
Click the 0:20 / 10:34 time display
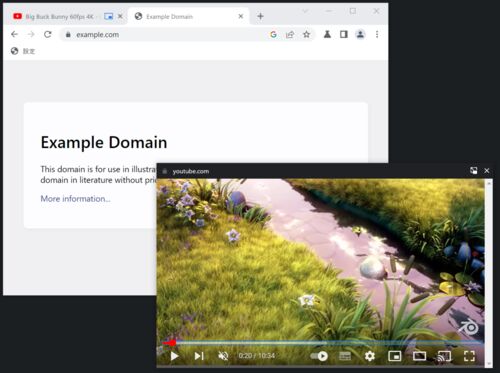coord(257,356)
